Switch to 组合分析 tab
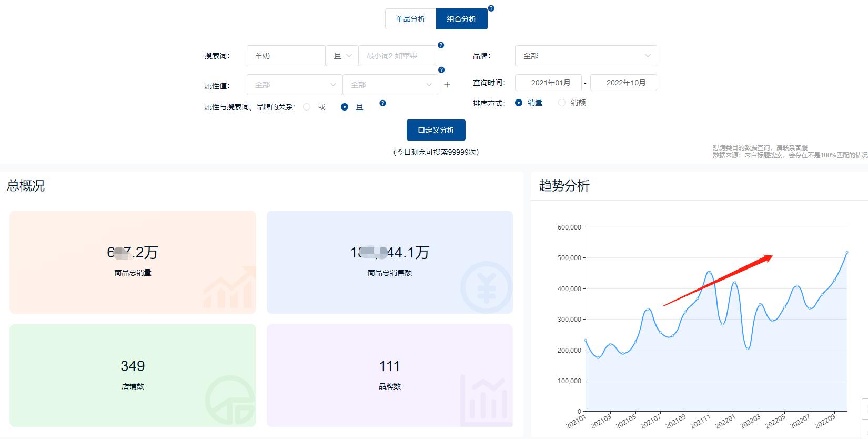Screen dimensions: 868x439 click(x=461, y=19)
